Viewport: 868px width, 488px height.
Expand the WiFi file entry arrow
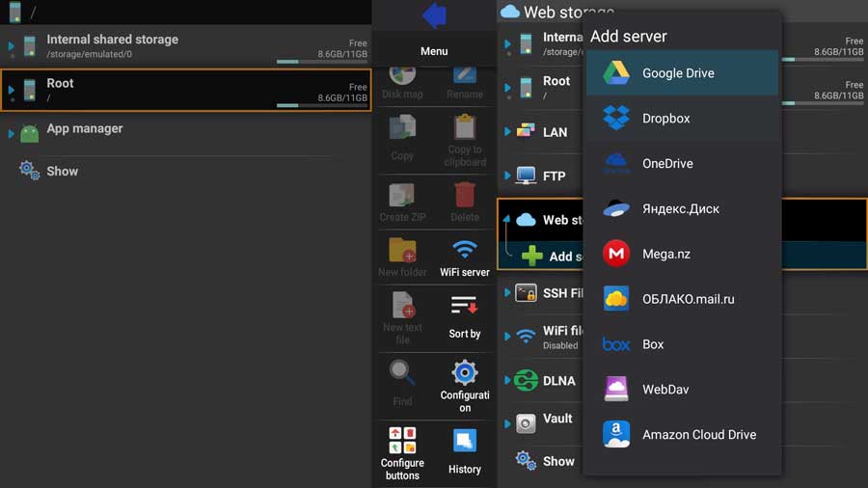(x=507, y=336)
